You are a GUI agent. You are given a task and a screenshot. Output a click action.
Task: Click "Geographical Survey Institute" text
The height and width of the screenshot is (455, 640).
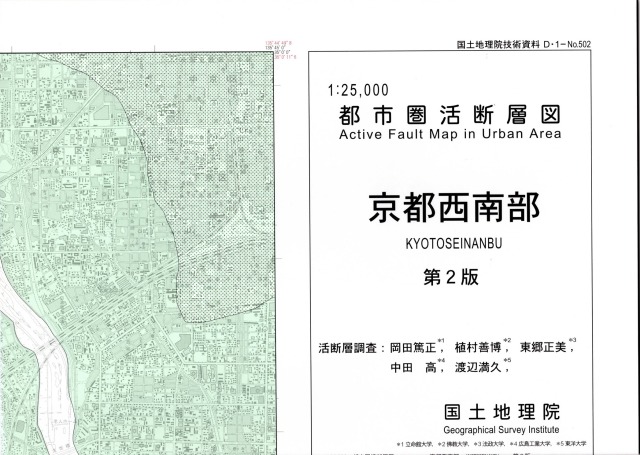pos(501,430)
